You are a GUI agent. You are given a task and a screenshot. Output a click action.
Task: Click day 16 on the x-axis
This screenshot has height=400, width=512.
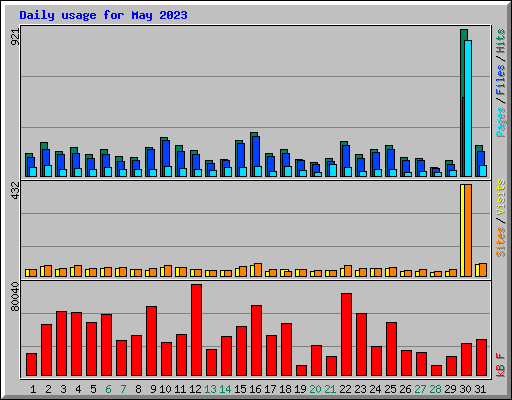pyautogui.click(x=255, y=389)
